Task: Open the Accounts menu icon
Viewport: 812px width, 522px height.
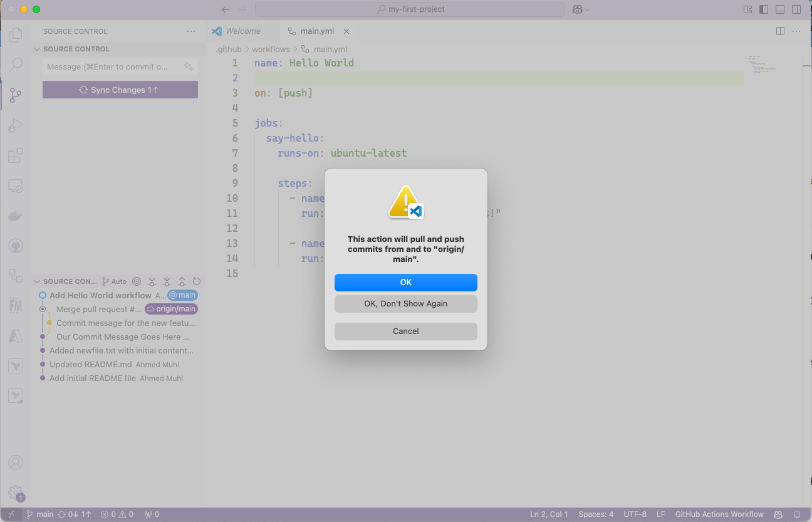Action: (16, 463)
